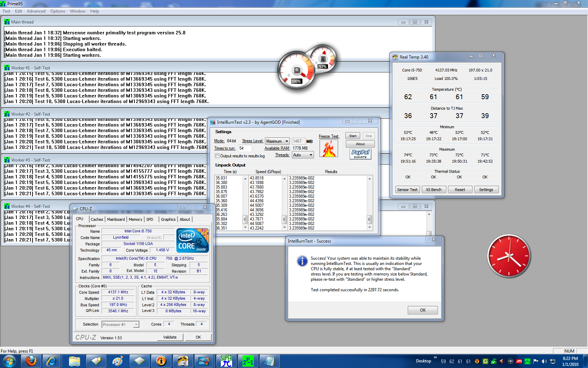
Task: Click the Desktop toolbar label in taskbar
Action: 423,361
